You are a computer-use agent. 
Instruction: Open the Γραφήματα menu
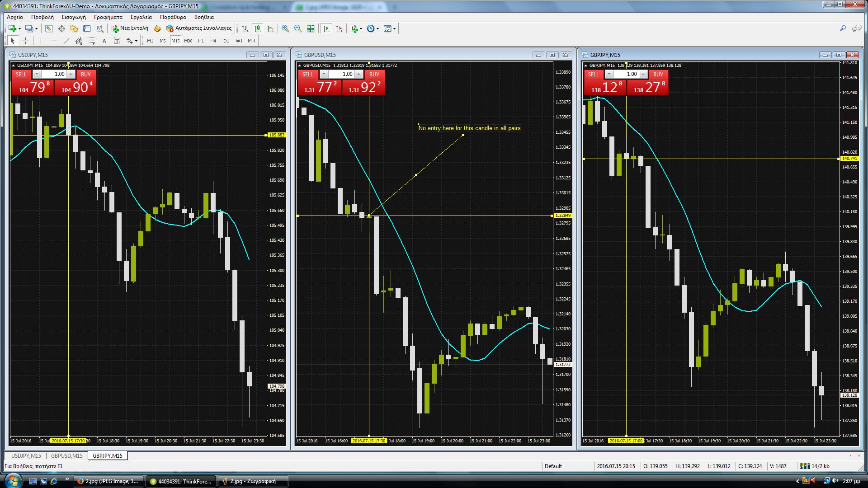click(x=108, y=17)
